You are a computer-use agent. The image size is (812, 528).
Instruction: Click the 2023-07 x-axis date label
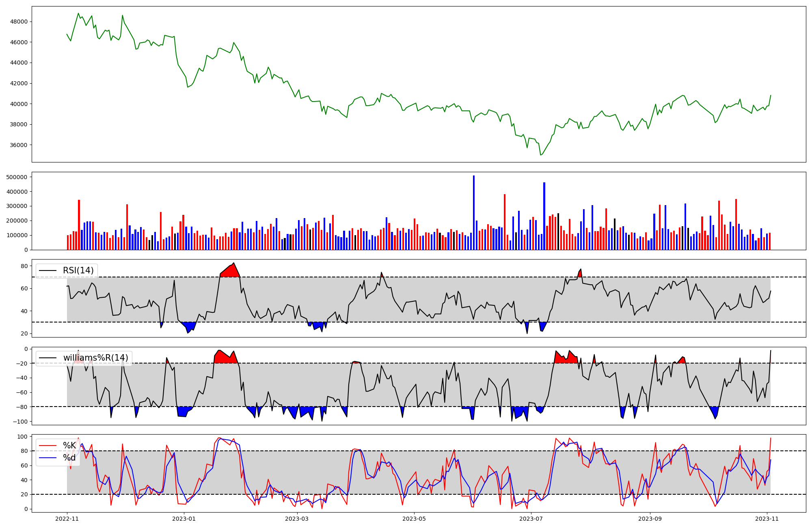tap(531, 519)
